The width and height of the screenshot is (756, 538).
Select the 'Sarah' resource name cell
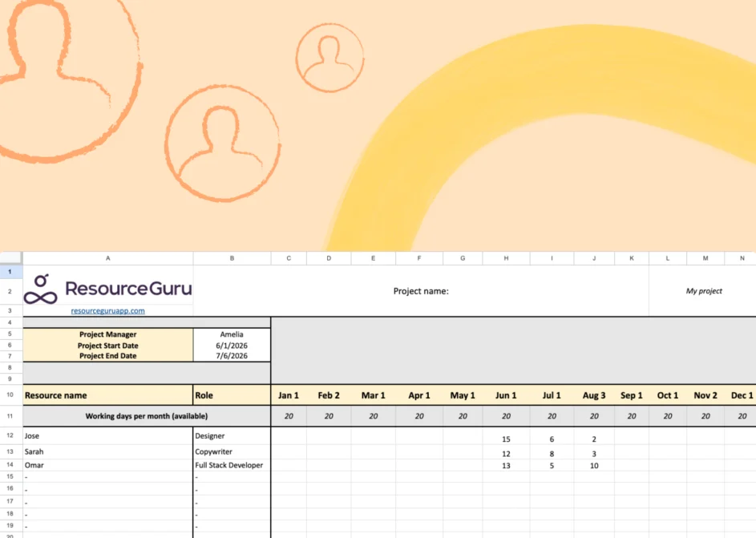pos(108,451)
